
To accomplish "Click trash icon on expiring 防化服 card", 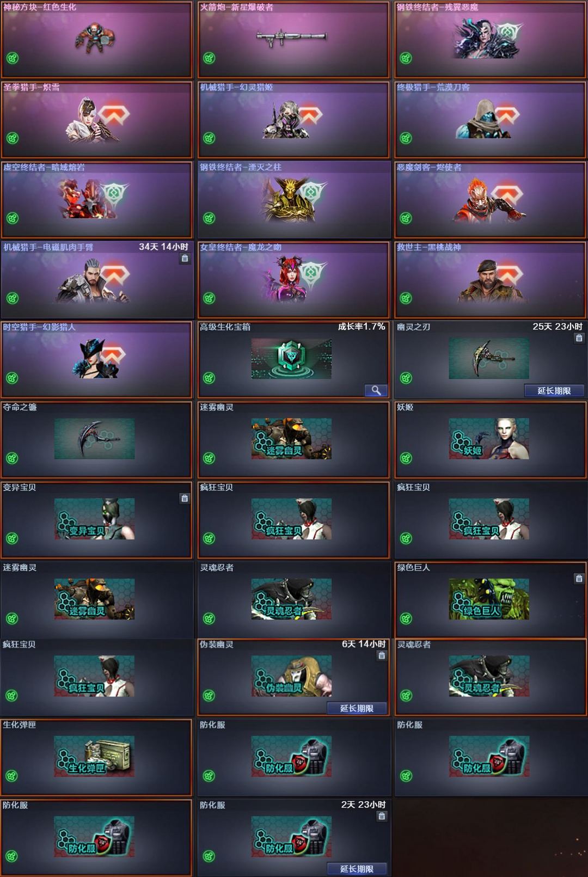I will [x=382, y=816].
